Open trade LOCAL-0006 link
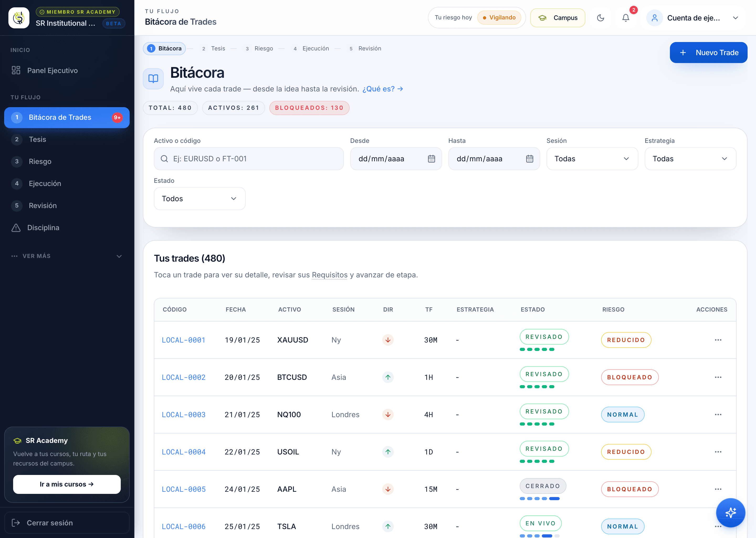This screenshot has height=538, width=756. click(x=183, y=526)
